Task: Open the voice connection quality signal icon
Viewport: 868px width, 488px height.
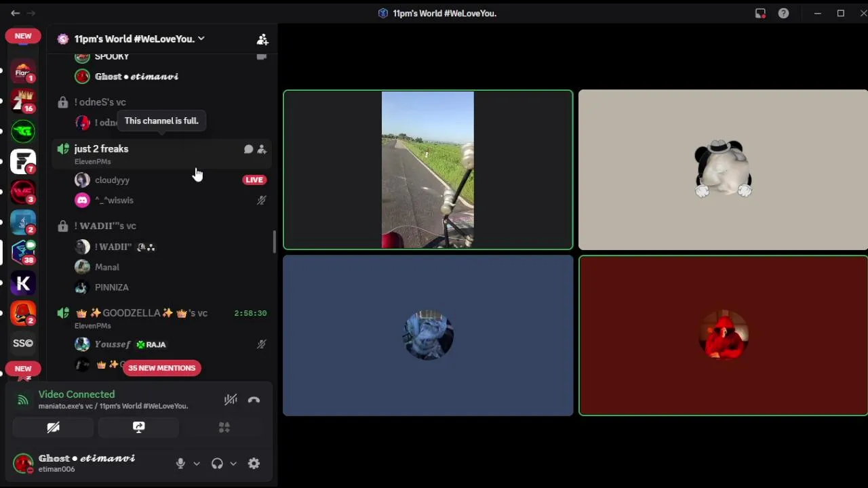Action: (23, 400)
